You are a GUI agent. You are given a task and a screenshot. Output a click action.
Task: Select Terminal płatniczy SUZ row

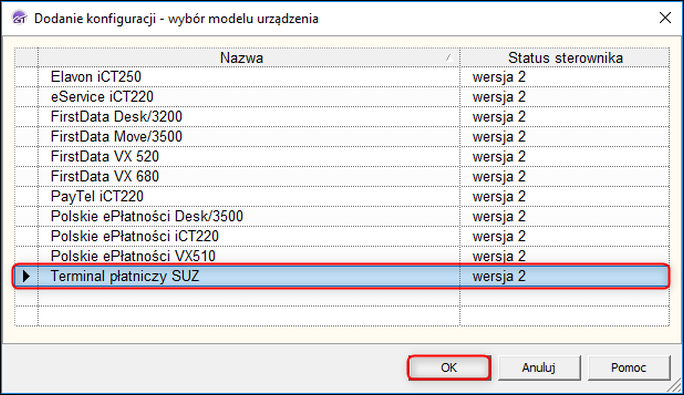tap(342, 276)
